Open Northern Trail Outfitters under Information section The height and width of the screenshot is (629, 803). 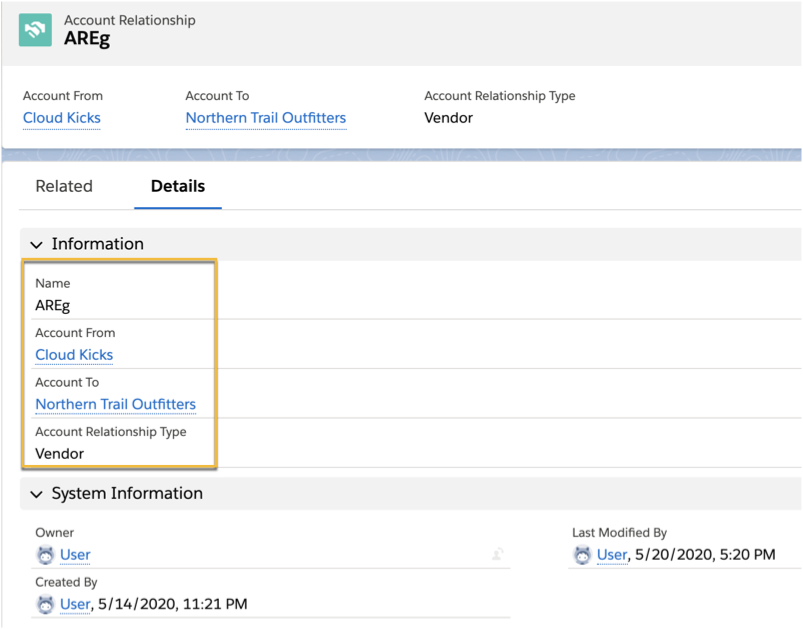[x=116, y=405]
